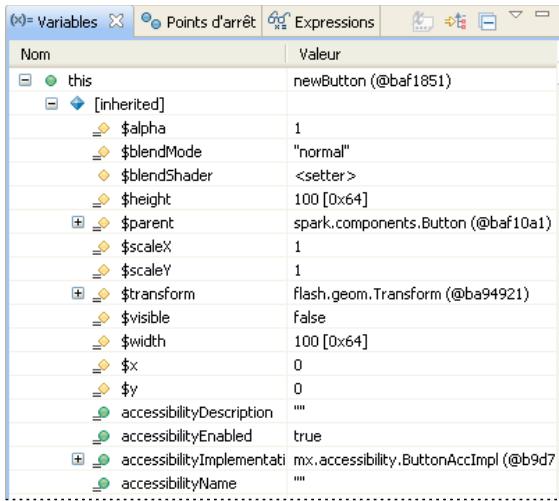
Task: Select the $transform variable name
Action: click(158, 294)
